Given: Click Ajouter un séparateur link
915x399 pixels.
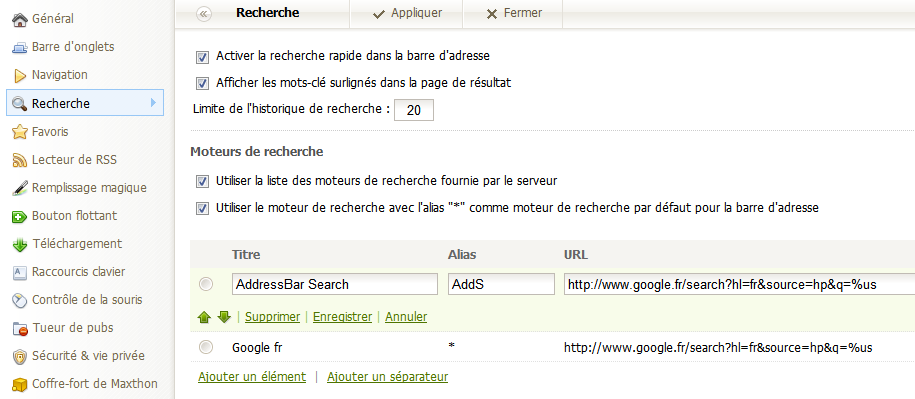Looking at the screenshot, I should point(387,376).
